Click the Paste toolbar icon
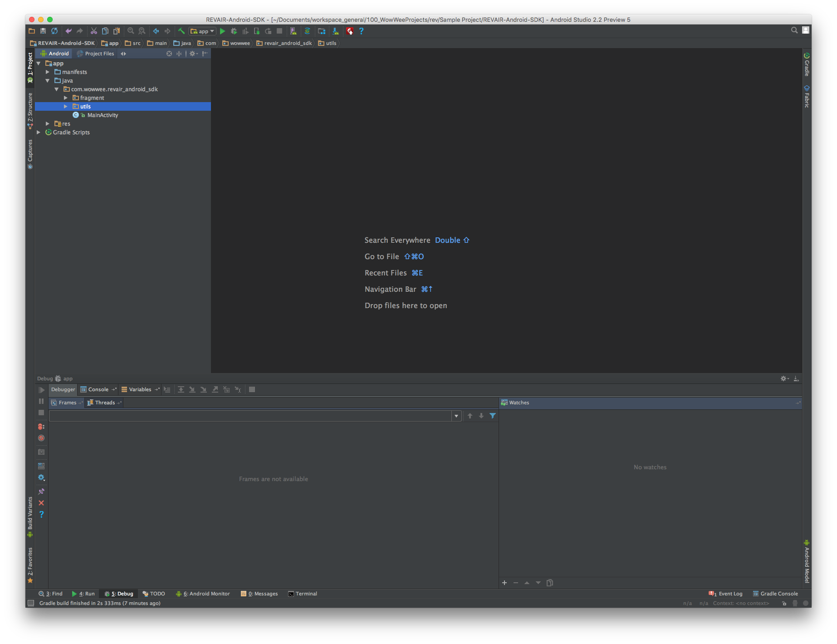The width and height of the screenshot is (837, 644). click(117, 31)
